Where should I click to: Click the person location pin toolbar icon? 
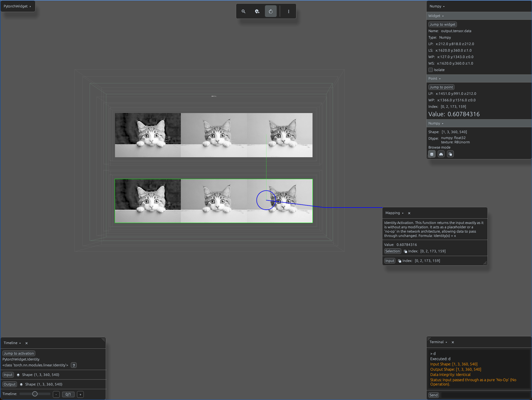point(257,11)
